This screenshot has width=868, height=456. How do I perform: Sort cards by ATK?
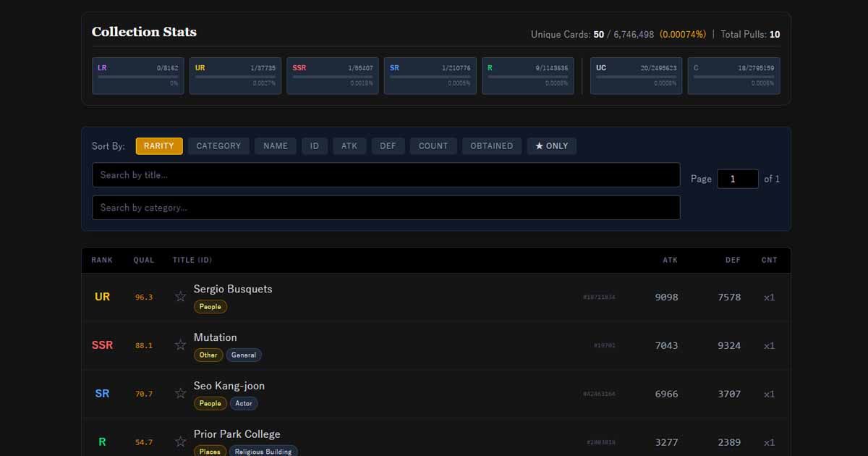point(349,146)
